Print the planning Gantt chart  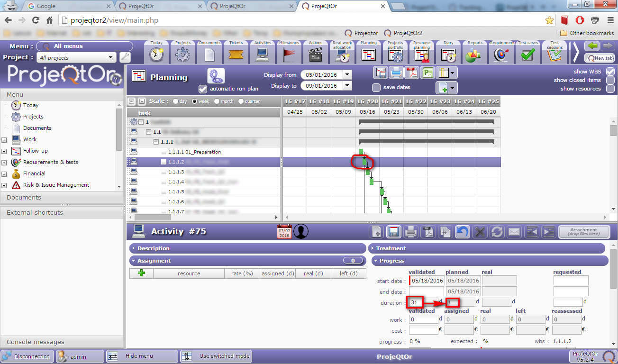click(x=396, y=73)
